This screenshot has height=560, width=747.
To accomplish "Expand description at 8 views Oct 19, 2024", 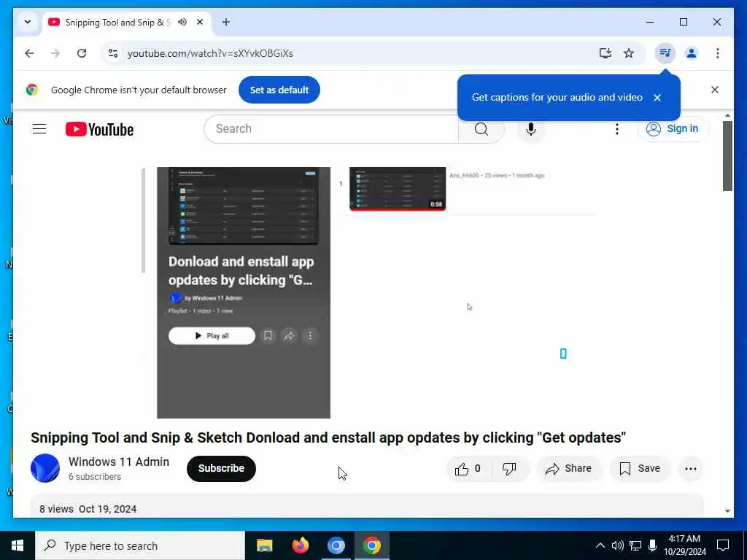I will coord(88,509).
